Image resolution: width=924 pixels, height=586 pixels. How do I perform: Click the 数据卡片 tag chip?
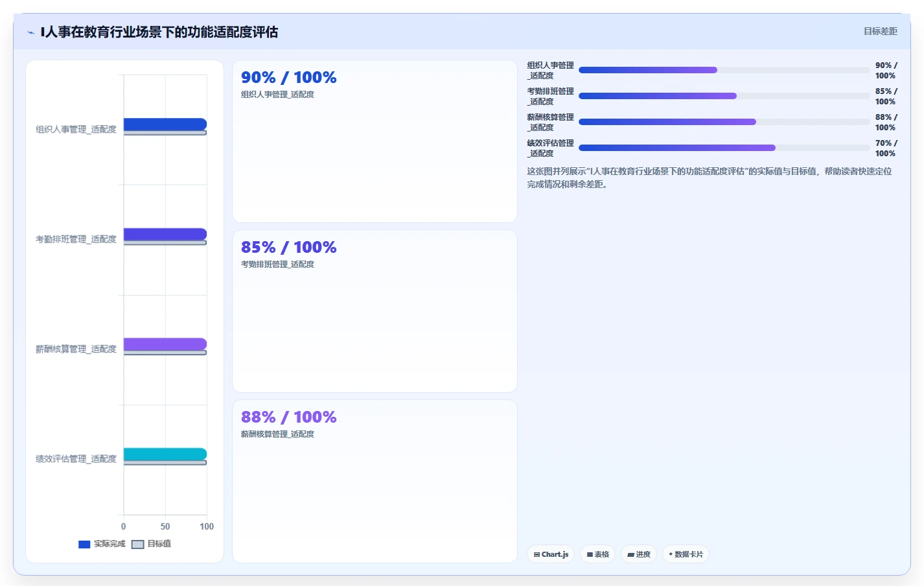(x=686, y=554)
